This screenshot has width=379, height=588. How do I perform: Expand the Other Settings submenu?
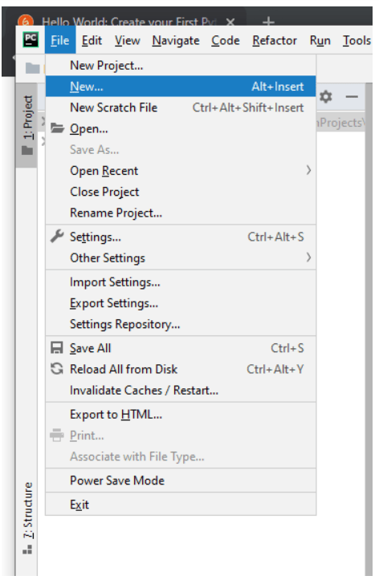tap(181, 258)
